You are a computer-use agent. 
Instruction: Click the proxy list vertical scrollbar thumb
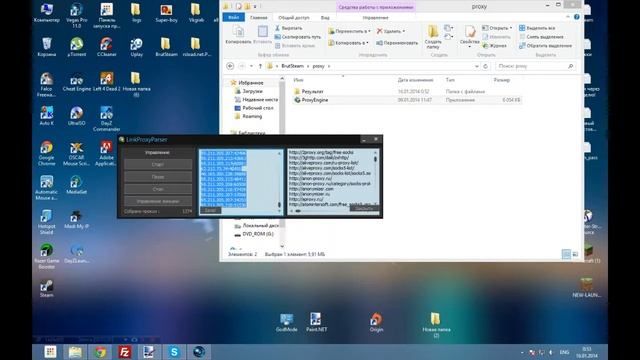pyautogui.click(x=280, y=204)
